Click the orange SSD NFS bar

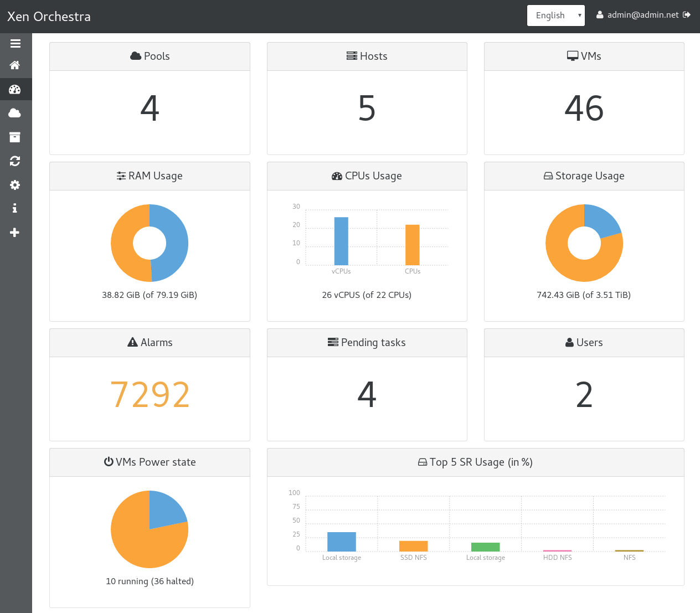(414, 546)
